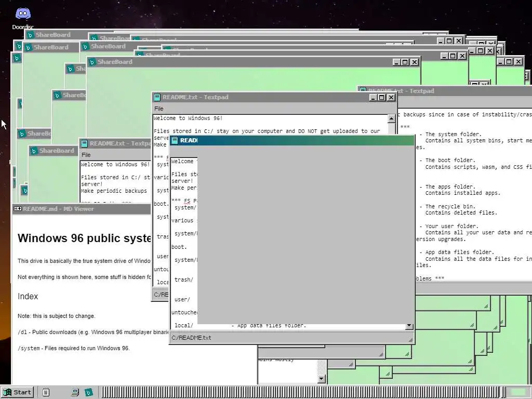Close the center README.txt Textpad with visible window buttons
The height and width of the screenshot is (399, 532).
tap(391, 97)
